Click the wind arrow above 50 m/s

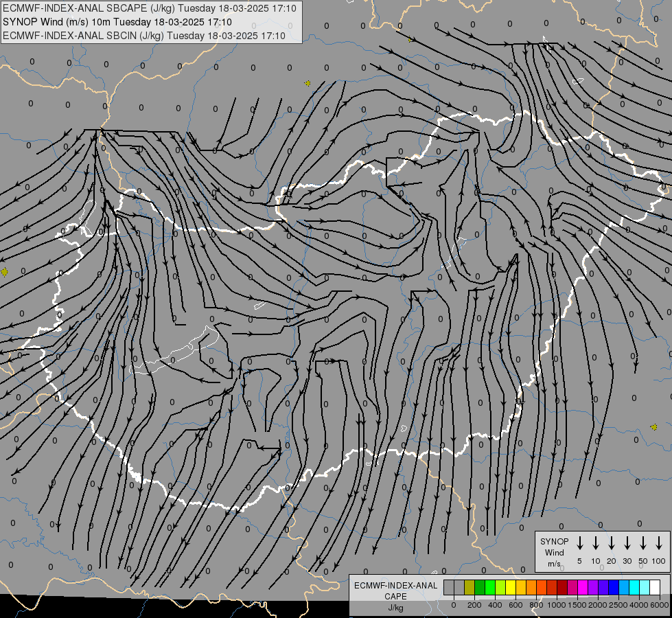(x=643, y=543)
